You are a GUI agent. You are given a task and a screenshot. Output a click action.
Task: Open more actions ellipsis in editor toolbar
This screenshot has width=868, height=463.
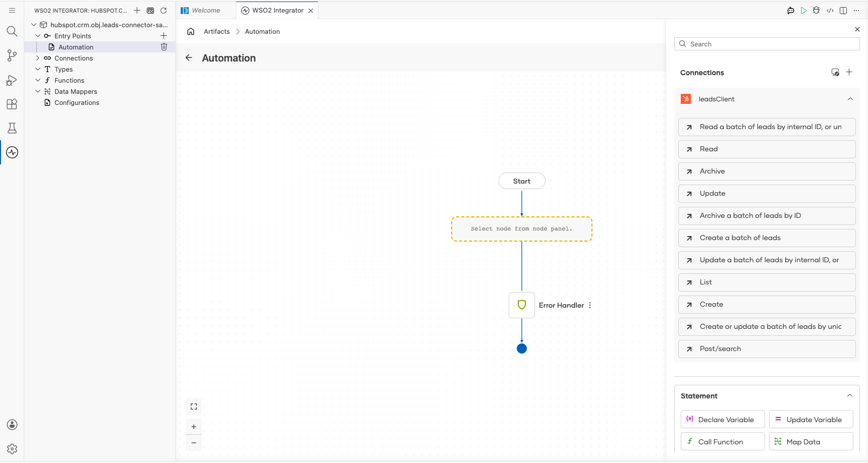pyautogui.click(x=856, y=10)
